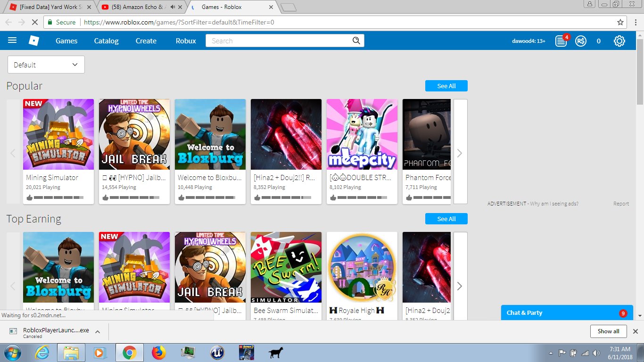
Task: Click Why am I seeing ads link
Action: (x=554, y=204)
